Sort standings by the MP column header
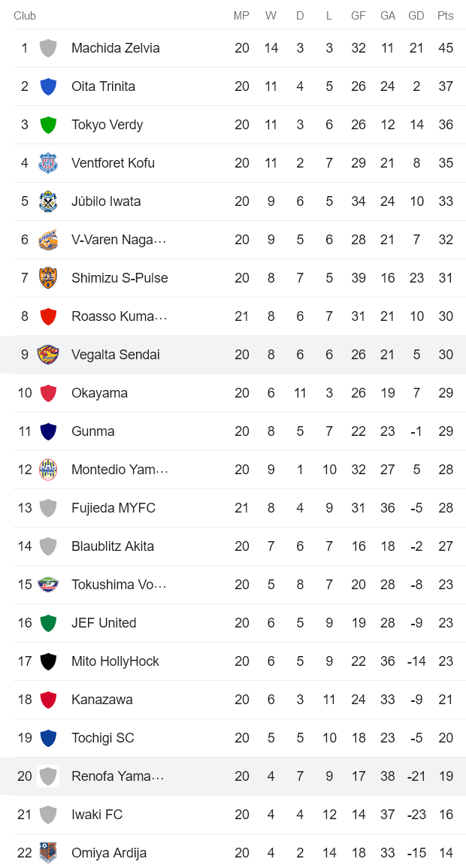The width and height of the screenshot is (466, 868). (x=241, y=15)
